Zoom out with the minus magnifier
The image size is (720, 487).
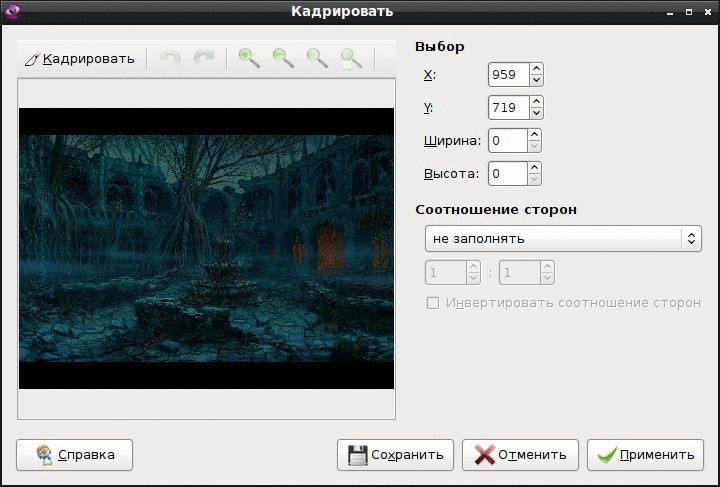(283, 59)
